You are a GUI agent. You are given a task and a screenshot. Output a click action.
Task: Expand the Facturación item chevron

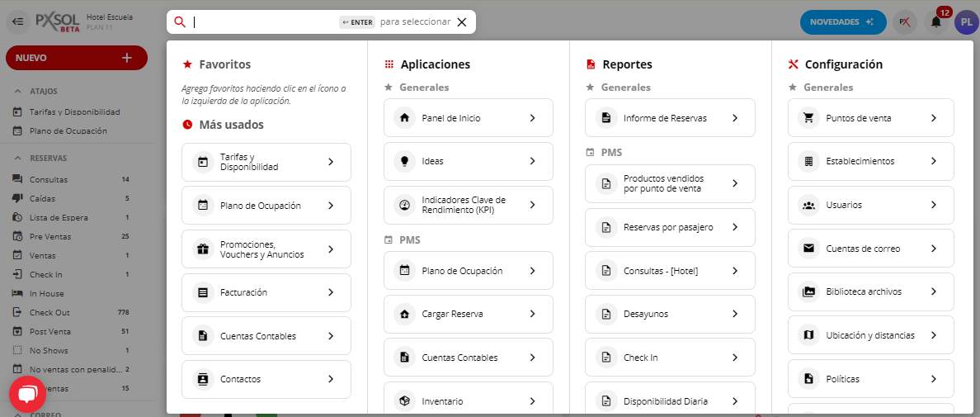click(330, 292)
